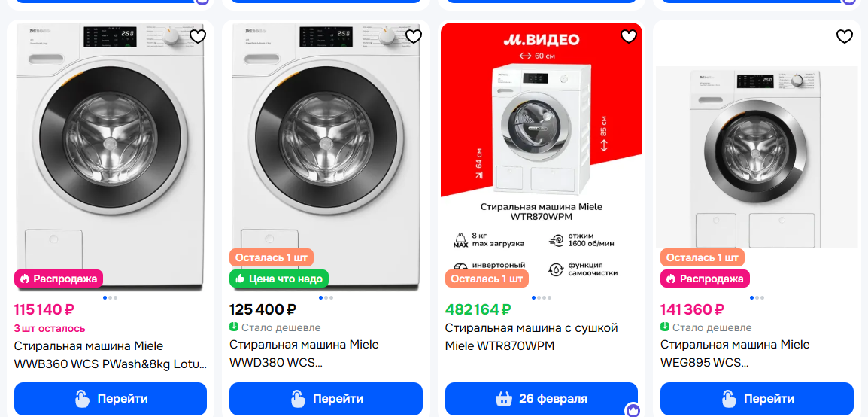The image size is (868, 417).
Task: Click image carousel dots under WWD380 photo
Action: 326,298
